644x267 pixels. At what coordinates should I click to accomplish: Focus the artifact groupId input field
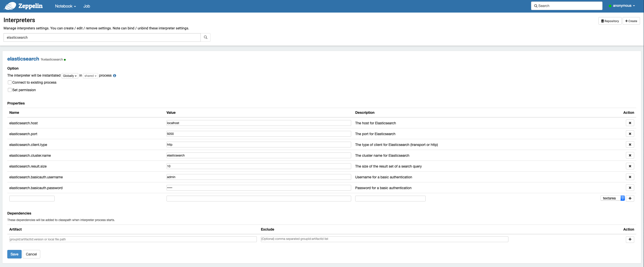133,239
